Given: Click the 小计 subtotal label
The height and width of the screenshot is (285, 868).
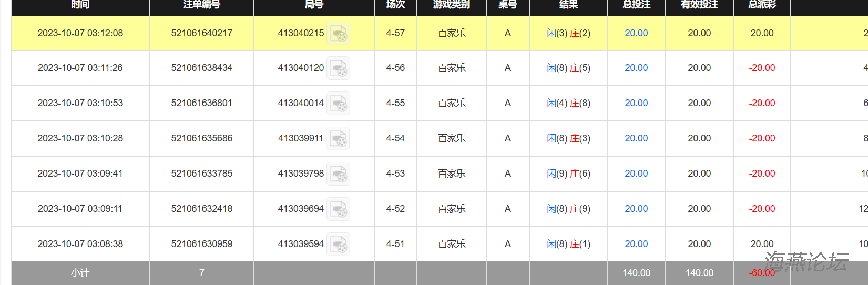Looking at the screenshot, I should click(80, 273).
